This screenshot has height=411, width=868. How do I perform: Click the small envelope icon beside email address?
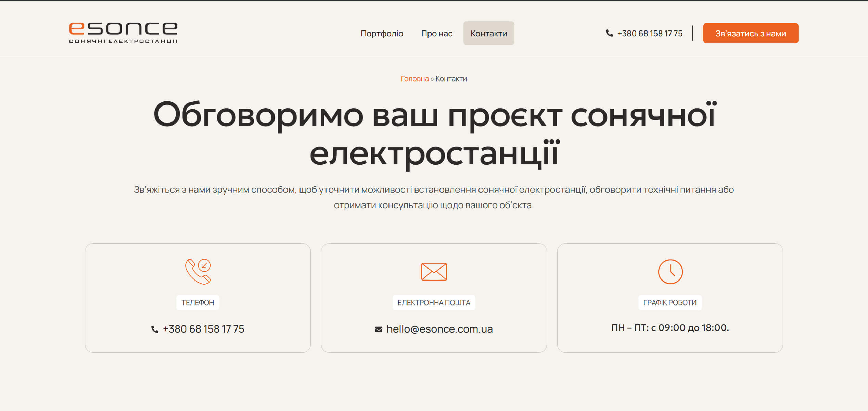(379, 329)
